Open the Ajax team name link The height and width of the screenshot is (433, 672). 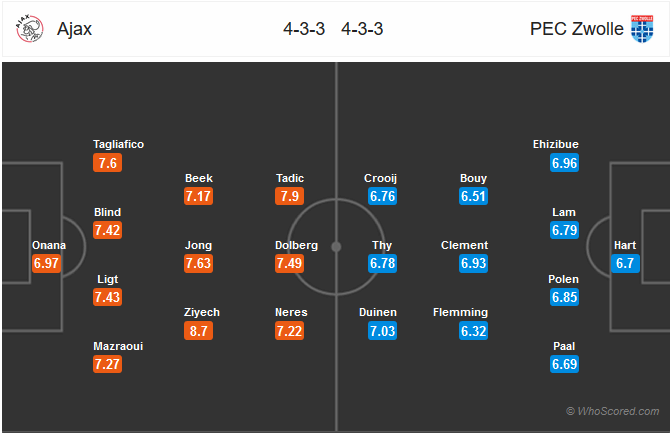pyautogui.click(x=75, y=29)
